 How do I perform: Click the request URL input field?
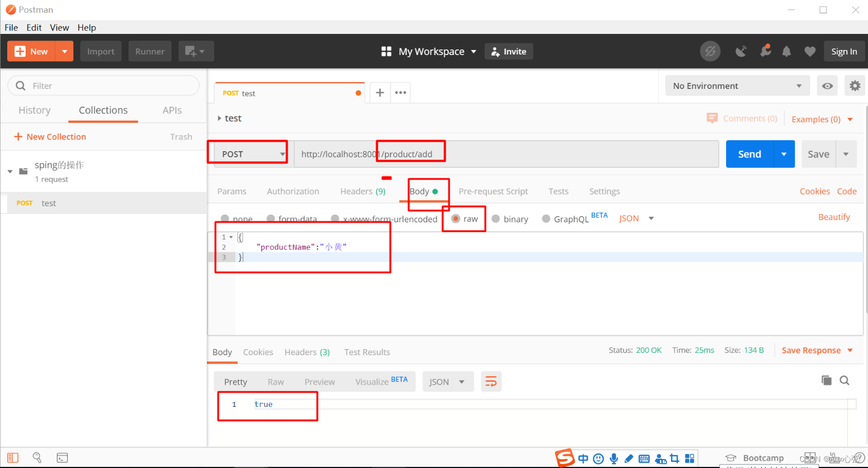pyautogui.click(x=501, y=154)
